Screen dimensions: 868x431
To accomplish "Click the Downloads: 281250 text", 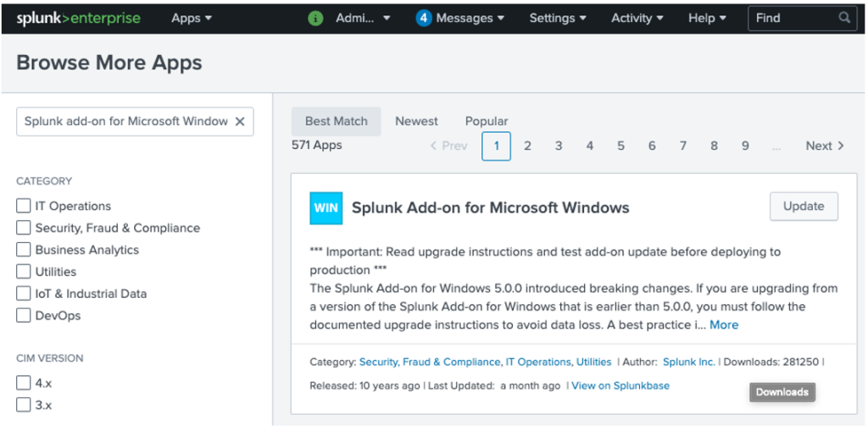I will pyautogui.click(x=771, y=362).
